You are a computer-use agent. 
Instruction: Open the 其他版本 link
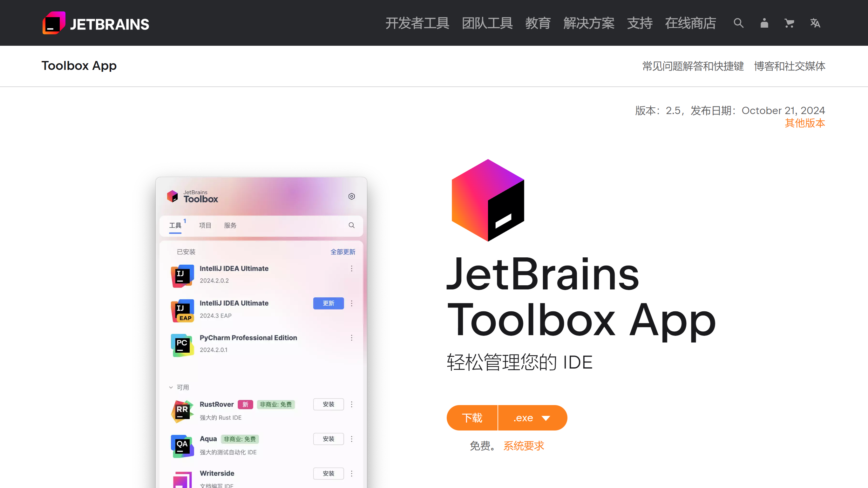805,123
